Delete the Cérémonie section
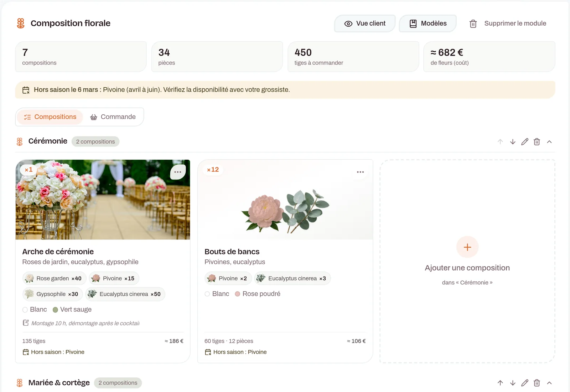This screenshot has height=392, width=570. [537, 142]
